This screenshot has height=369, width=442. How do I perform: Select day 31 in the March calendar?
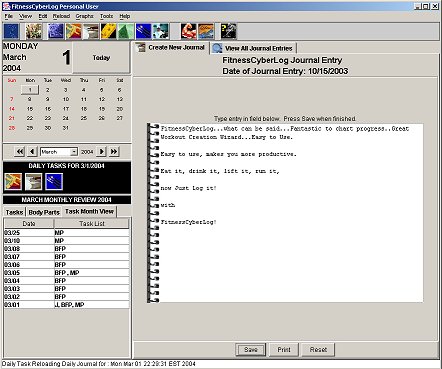[66, 128]
